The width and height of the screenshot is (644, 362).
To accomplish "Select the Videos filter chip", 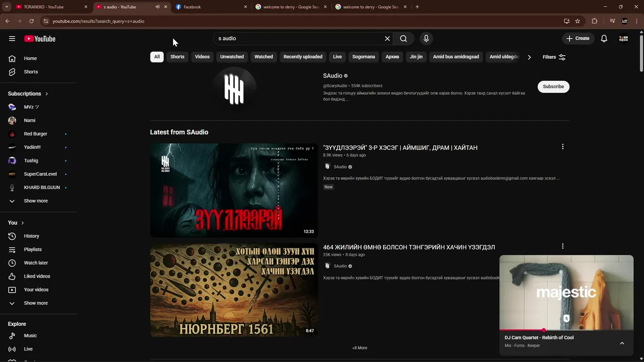I will pyautogui.click(x=202, y=57).
